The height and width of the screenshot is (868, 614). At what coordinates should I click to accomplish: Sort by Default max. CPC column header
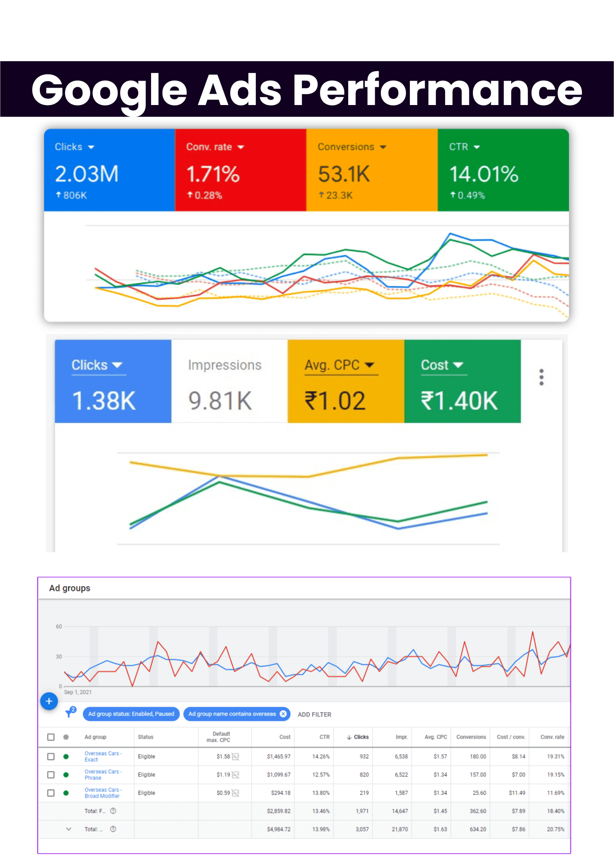[x=218, y=737]
